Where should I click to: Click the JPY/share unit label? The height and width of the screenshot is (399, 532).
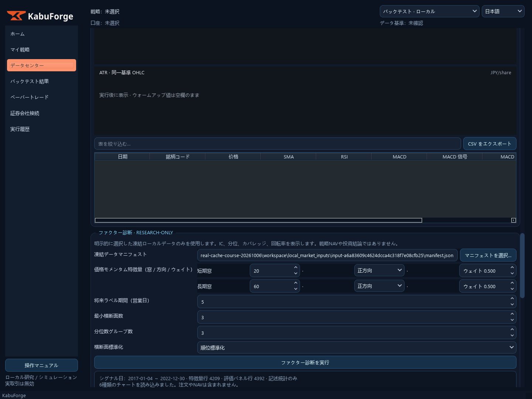tap(501, 73)
